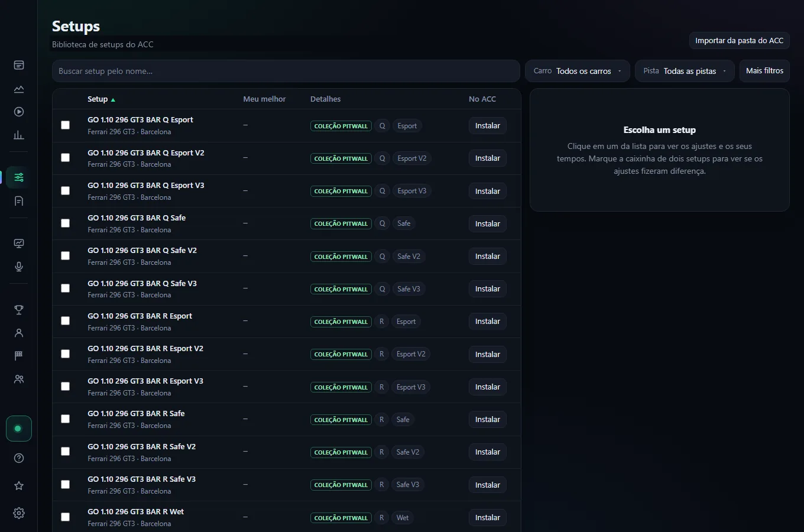Tick checkbox for BAR R Esport V3
The width and height of the screenshot is (804, 532).
tap(65, 387)
